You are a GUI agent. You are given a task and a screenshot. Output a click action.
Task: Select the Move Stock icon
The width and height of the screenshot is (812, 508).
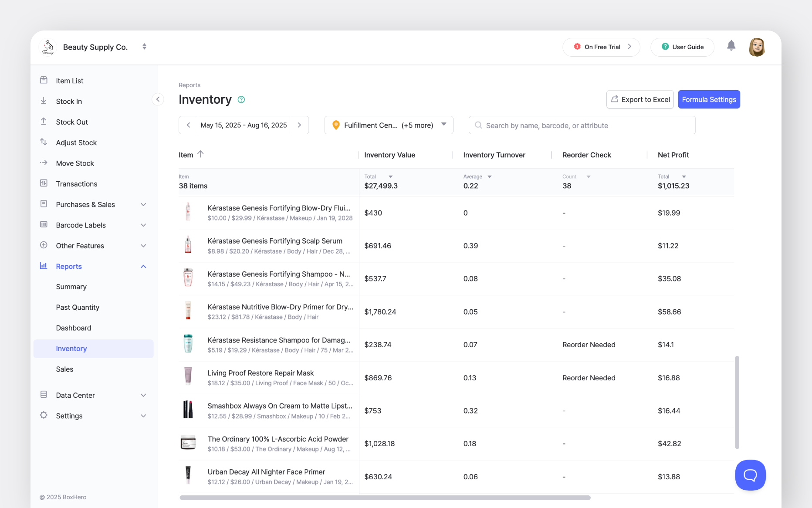click(44, 163)
